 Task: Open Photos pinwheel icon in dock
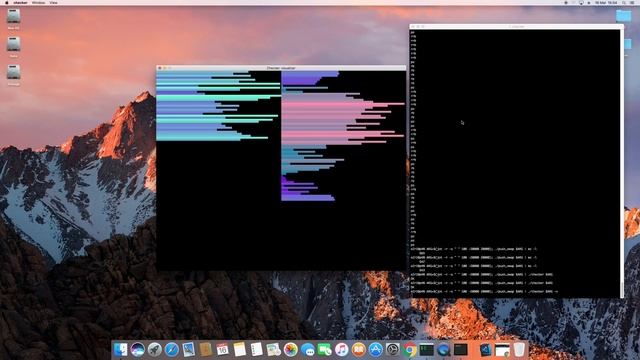[291, 350]
